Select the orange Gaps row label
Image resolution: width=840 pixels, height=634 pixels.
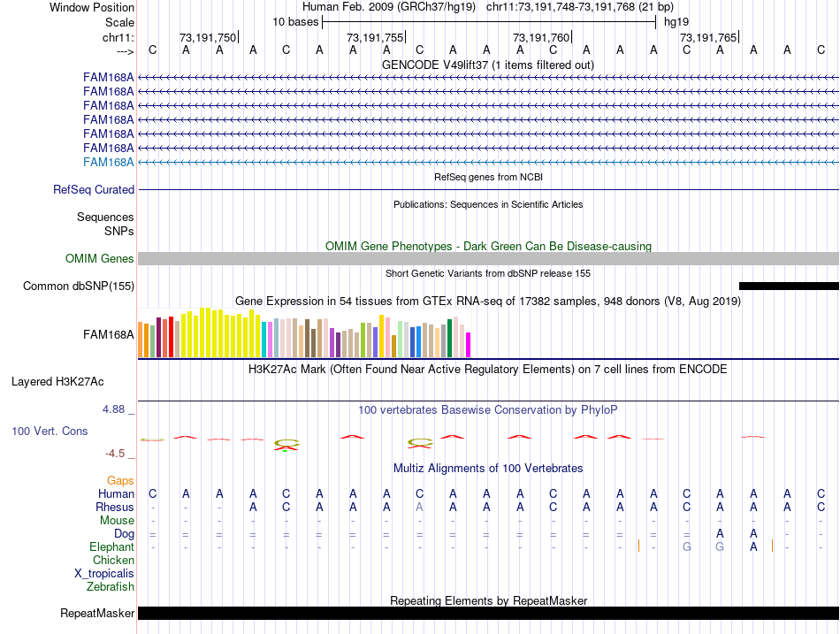(120, 480)
